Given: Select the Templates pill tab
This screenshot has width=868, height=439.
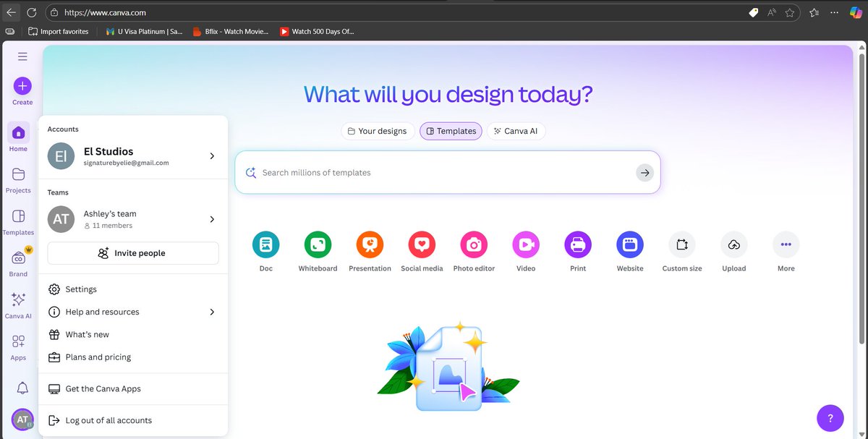Looking at the screenshot, I should (451, 131).
